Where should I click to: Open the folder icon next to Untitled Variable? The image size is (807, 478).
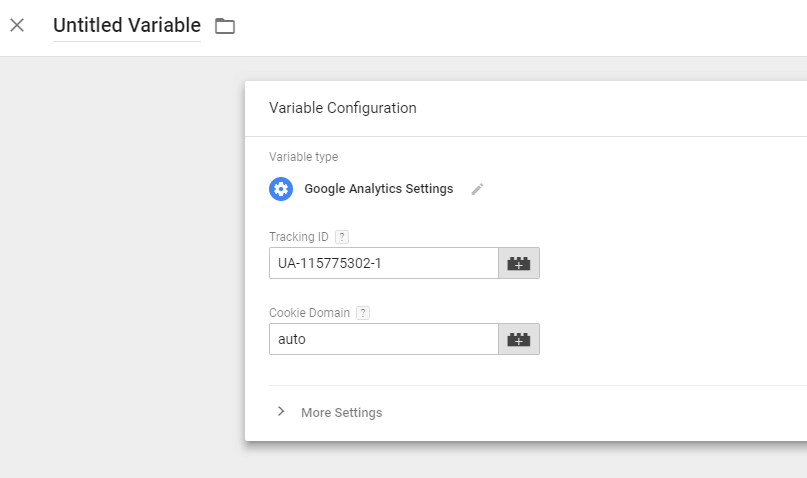[225, 26]
